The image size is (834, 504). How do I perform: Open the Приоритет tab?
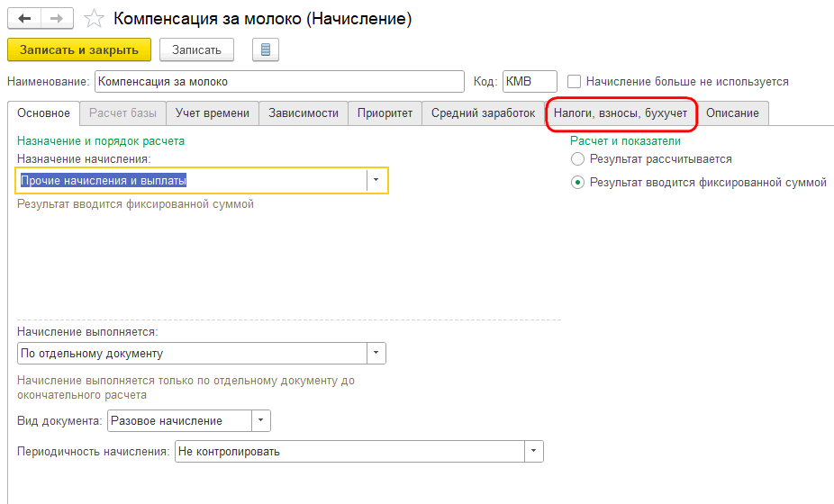(385, 113)
